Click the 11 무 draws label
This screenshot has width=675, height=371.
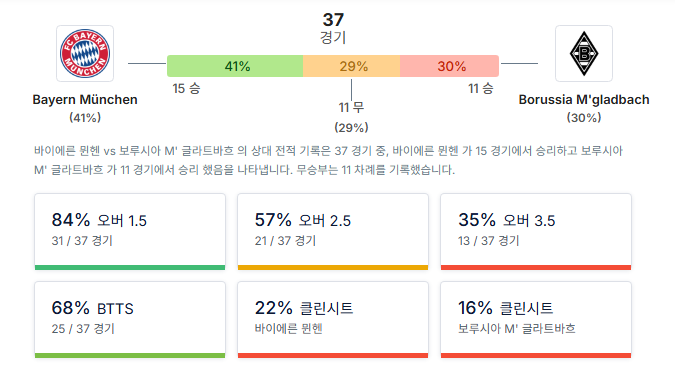(351, 107)
